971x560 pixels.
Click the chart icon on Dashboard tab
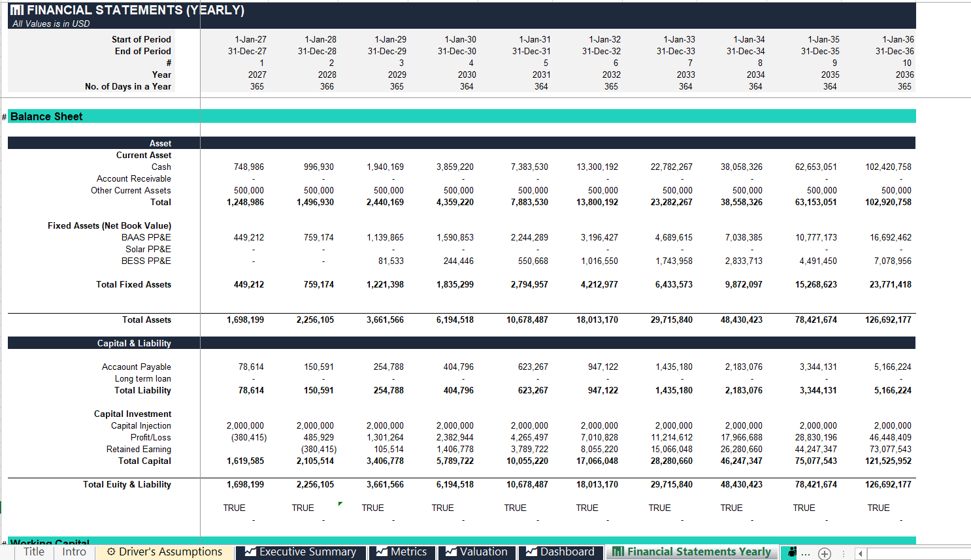tap(531, 552)
